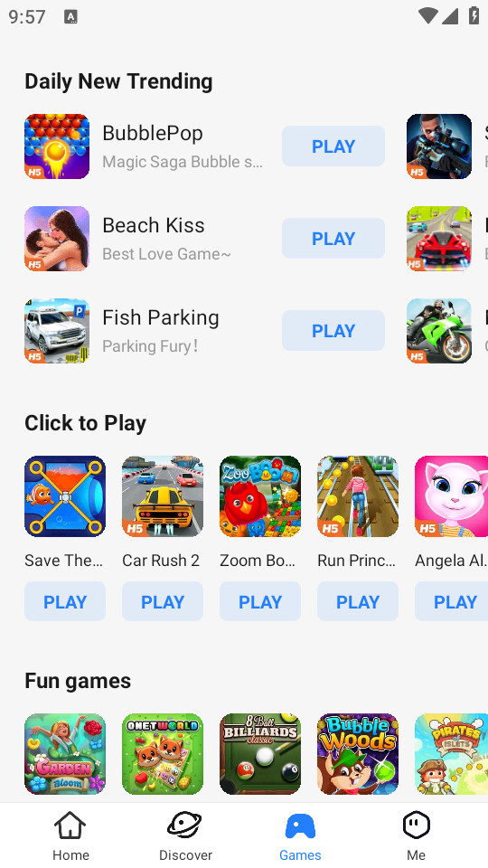Select the Save The Fish game icon

click(65, 496)
